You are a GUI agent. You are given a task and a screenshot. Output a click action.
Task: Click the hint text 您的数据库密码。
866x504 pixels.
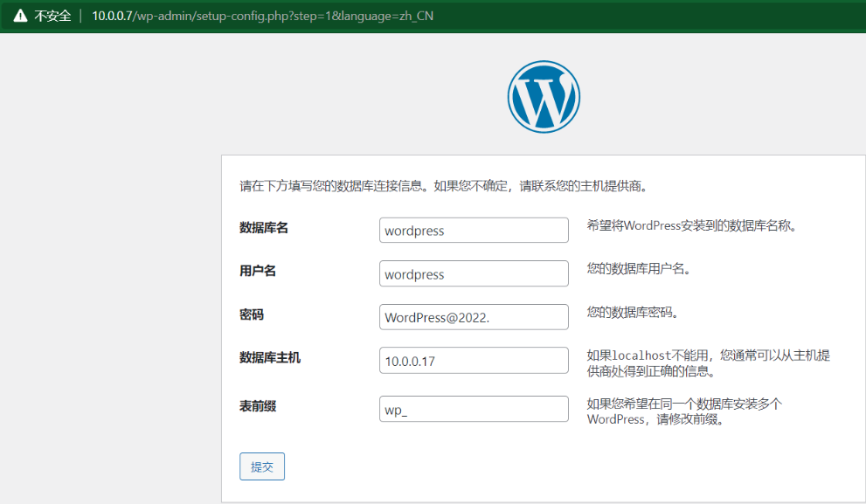point(633,313)
